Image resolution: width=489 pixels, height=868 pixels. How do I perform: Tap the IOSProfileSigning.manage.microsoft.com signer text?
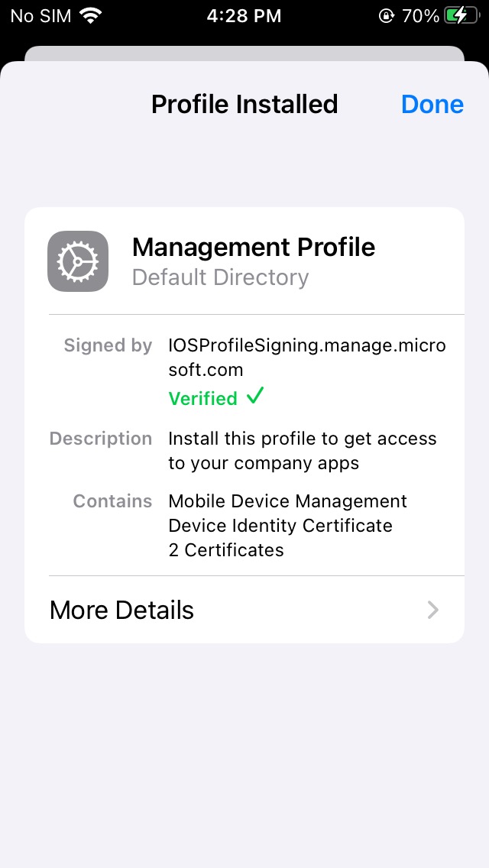pos(307,358)
